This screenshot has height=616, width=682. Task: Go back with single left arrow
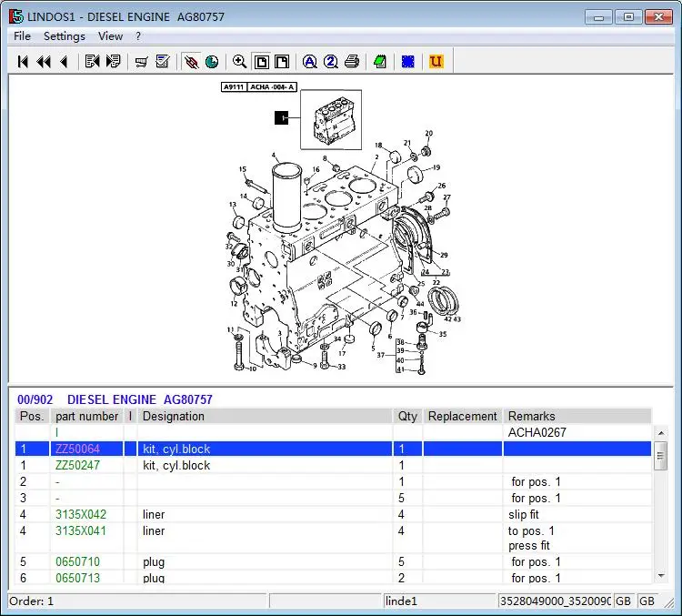coord(64,62)
